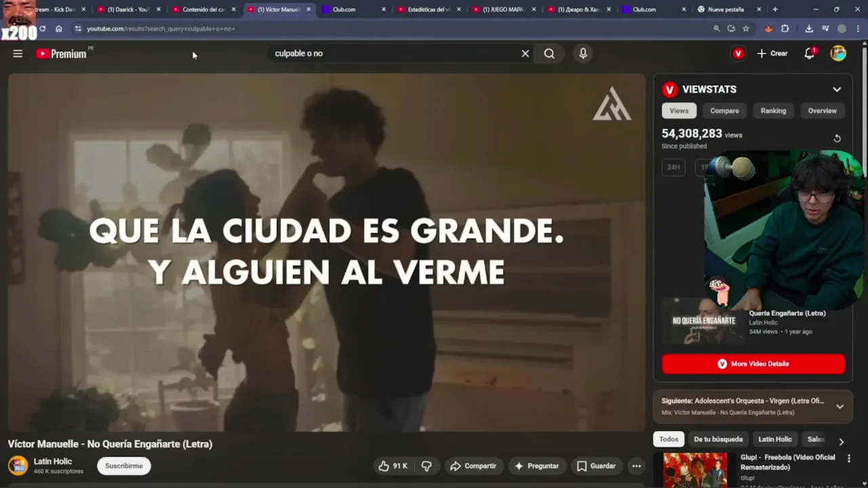Expand the Siguiente mix playlist panel

click(840, 406)
